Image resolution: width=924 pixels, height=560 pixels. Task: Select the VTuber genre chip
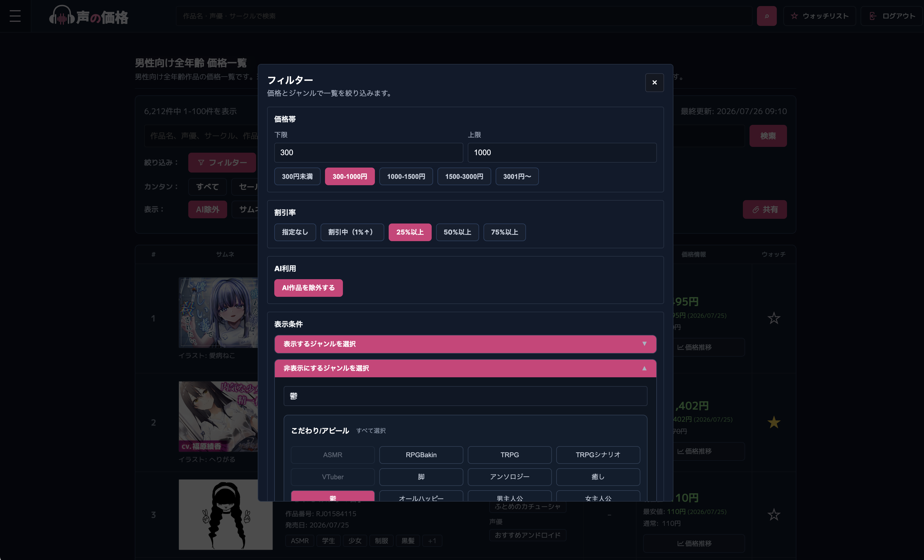(333, 477)
